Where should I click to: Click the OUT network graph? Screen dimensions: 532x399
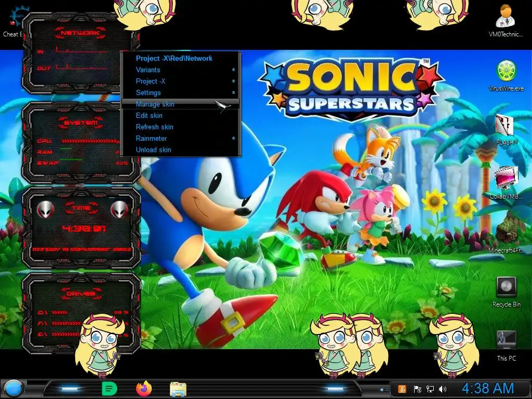(x=82, y=66)
